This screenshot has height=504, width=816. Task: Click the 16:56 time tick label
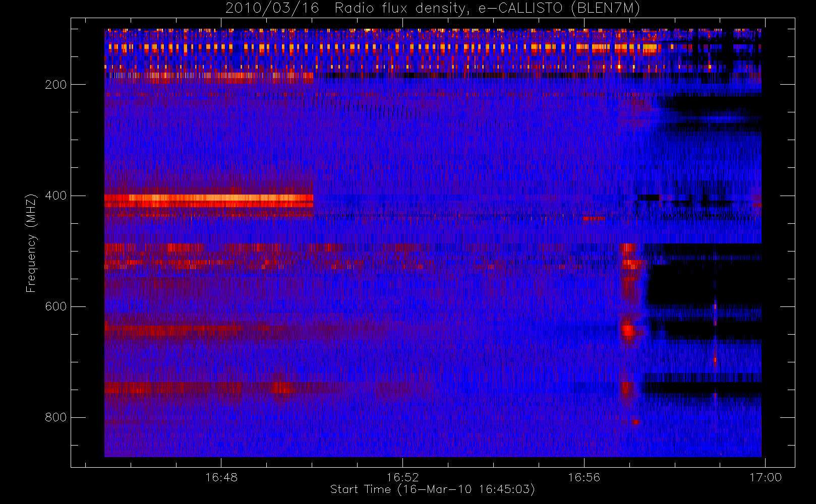click(584, 477)
